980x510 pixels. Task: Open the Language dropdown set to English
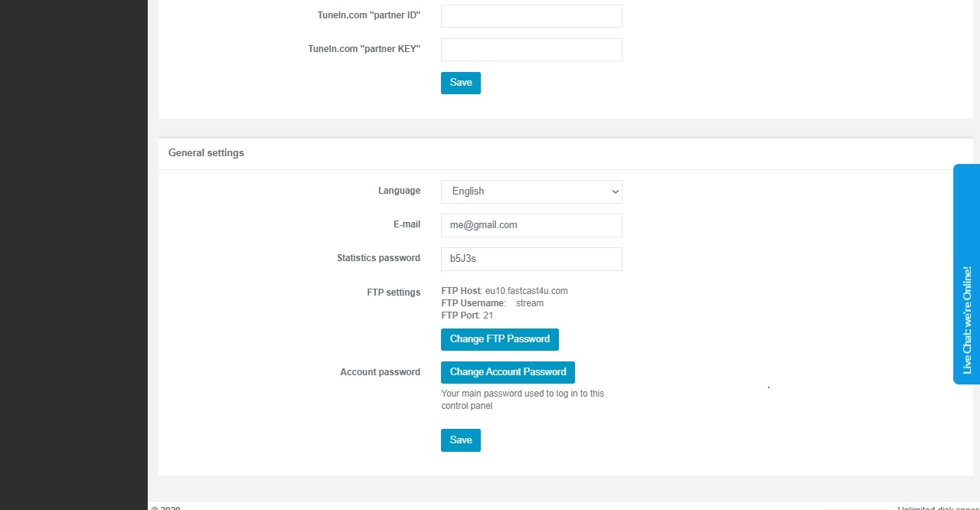coord(531,191)
